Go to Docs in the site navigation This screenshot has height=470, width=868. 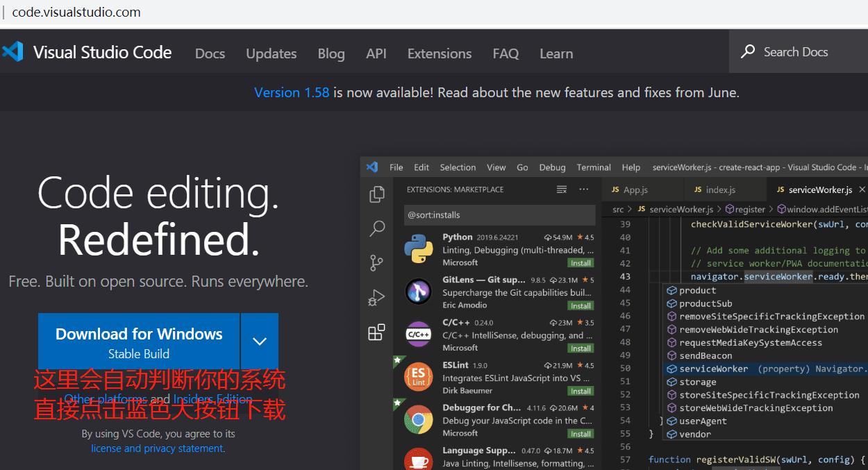(x=210, y=53)
